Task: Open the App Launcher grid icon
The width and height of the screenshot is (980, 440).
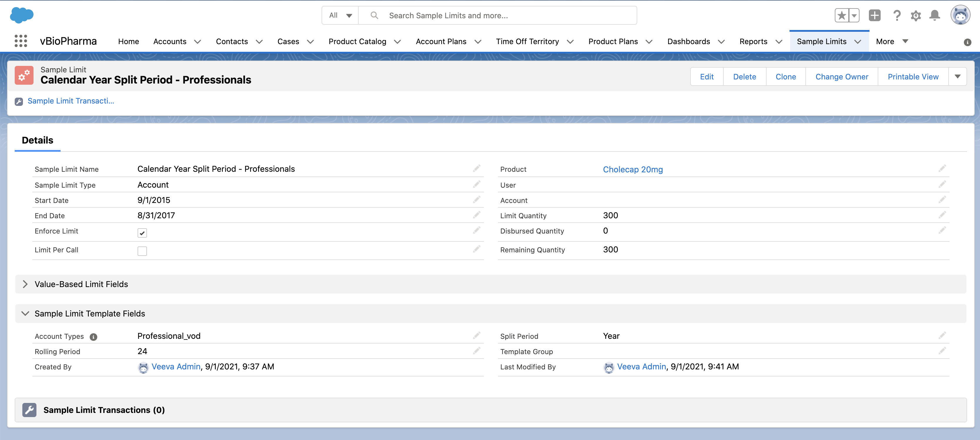Action: (21, 41)
